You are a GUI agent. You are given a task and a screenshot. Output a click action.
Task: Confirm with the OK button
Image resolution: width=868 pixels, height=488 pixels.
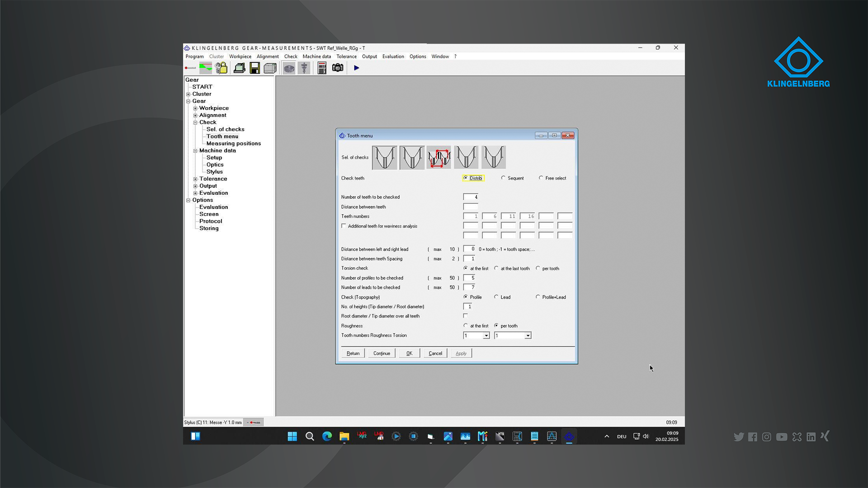[409, 353]
